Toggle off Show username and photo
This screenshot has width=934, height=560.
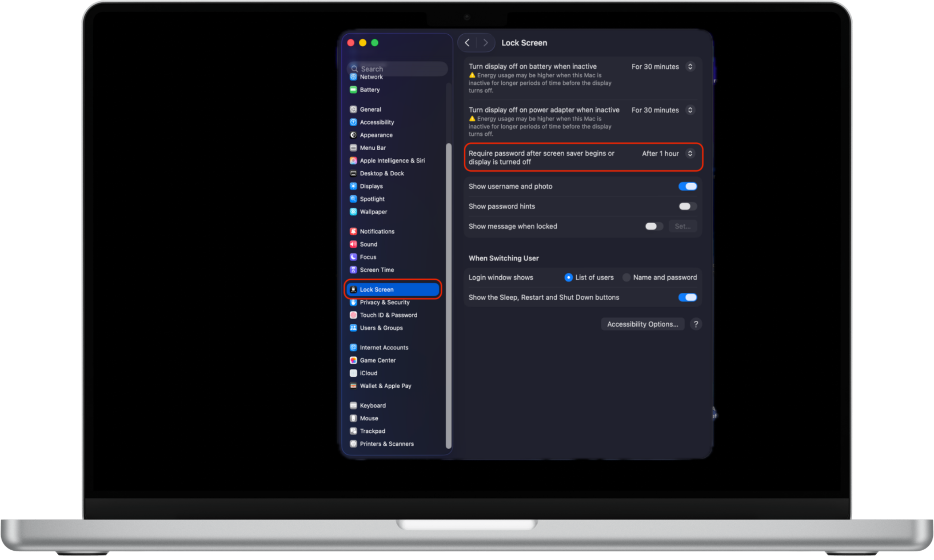pos(687,186)
